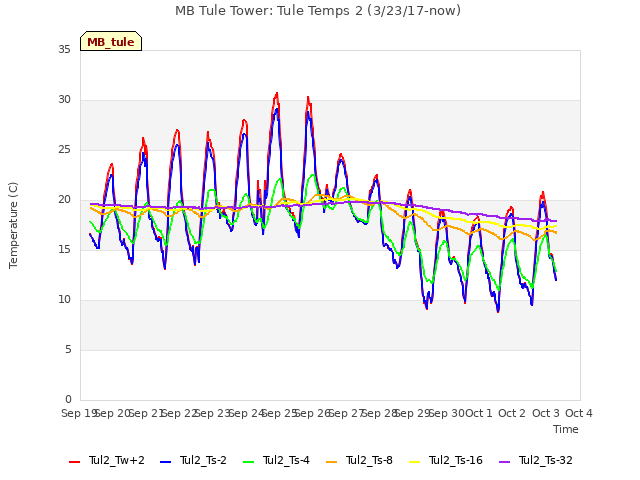This screenshot has width=640, height=480.
Task: Toggle the Tul2_Ts-32 legend entry
Action: click(536, 460)
